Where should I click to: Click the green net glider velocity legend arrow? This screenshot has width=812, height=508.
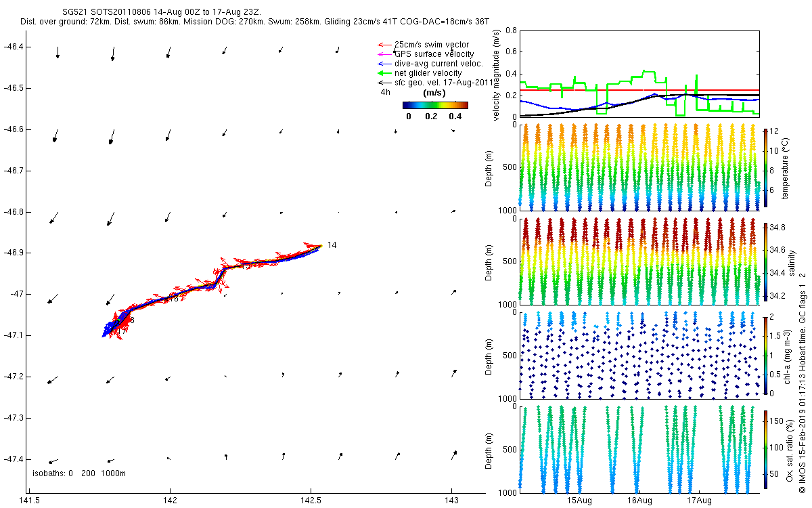tap(384, 73)
